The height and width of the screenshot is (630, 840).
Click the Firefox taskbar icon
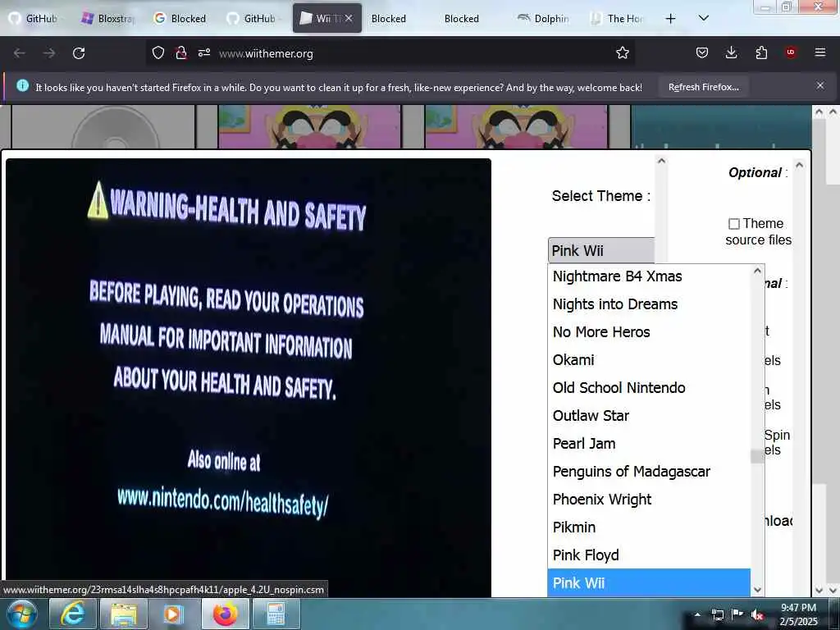pyautogui.click(x=225, y=614)
